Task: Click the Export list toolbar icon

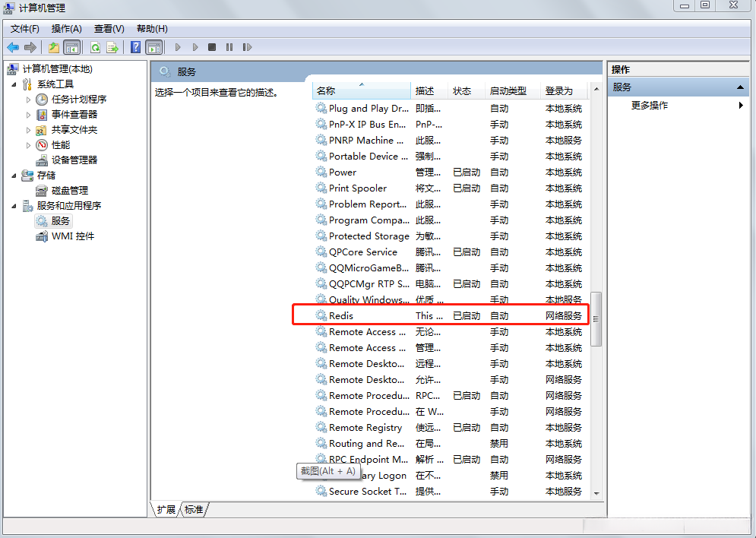Action: point(112,47)
